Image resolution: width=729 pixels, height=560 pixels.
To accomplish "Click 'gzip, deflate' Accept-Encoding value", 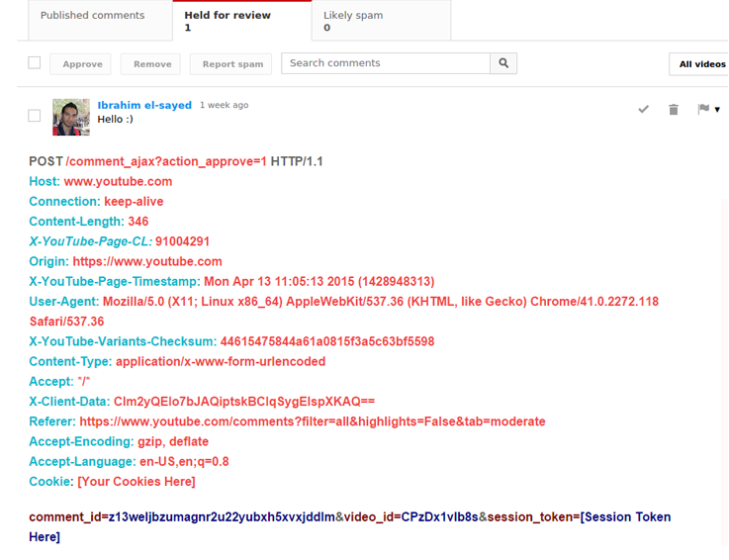I will point(173,441).
